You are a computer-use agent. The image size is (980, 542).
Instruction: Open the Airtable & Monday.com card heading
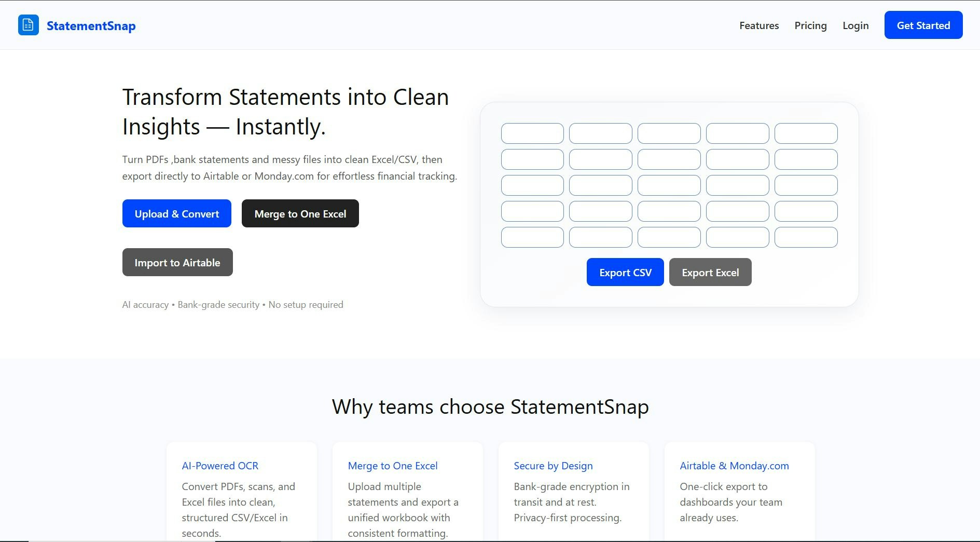734,466
